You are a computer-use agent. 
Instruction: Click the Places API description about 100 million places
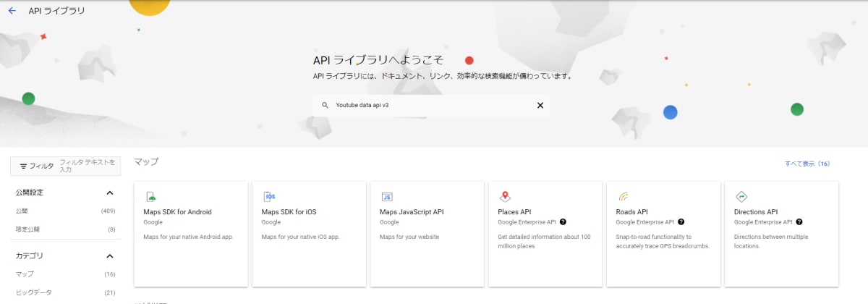click(545, 241)
